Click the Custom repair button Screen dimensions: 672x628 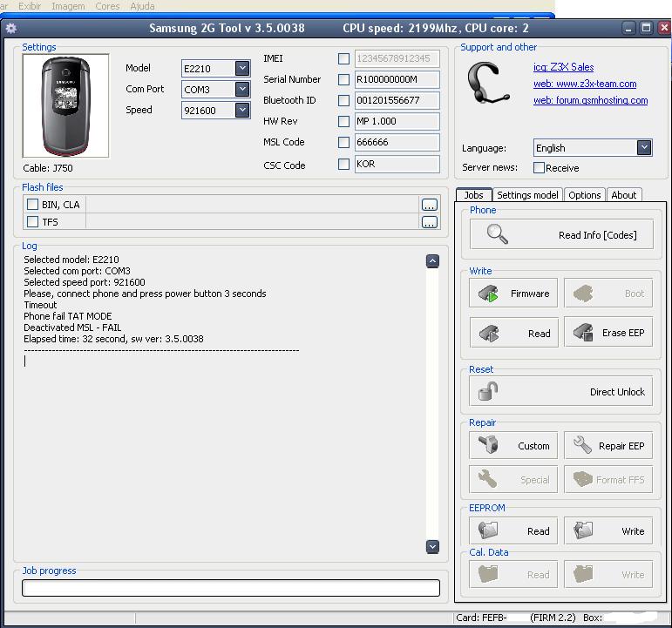[x=513, y=445]
